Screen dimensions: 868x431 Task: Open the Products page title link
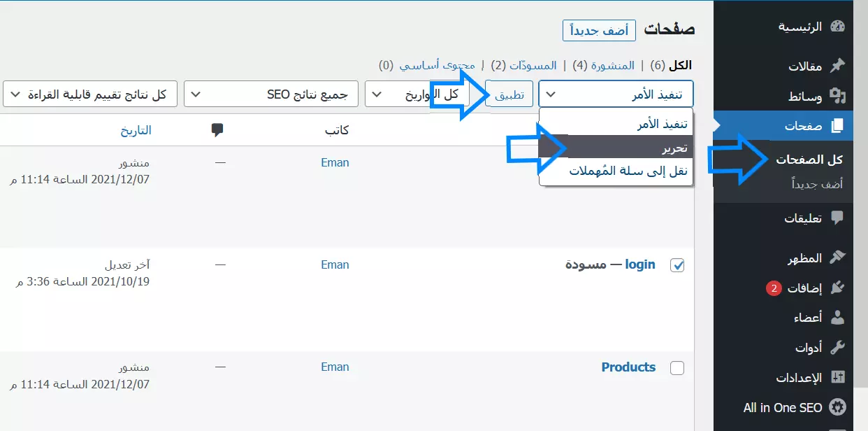628,367
